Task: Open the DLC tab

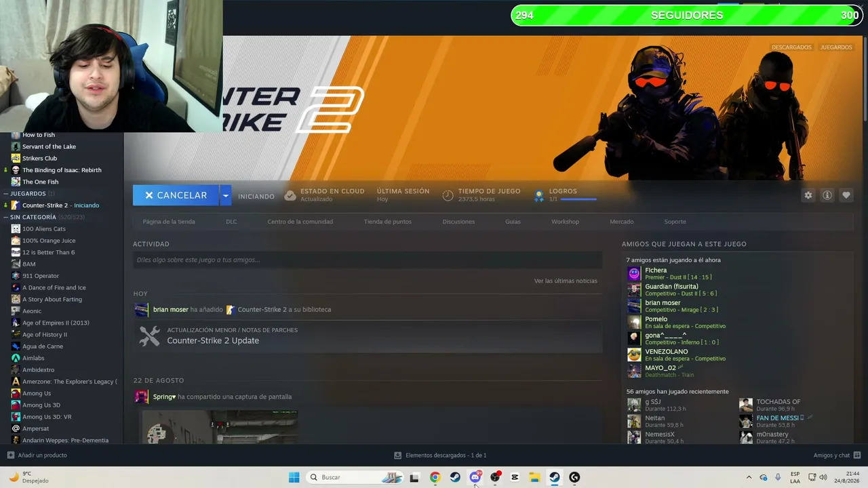Action: [231, 222]
